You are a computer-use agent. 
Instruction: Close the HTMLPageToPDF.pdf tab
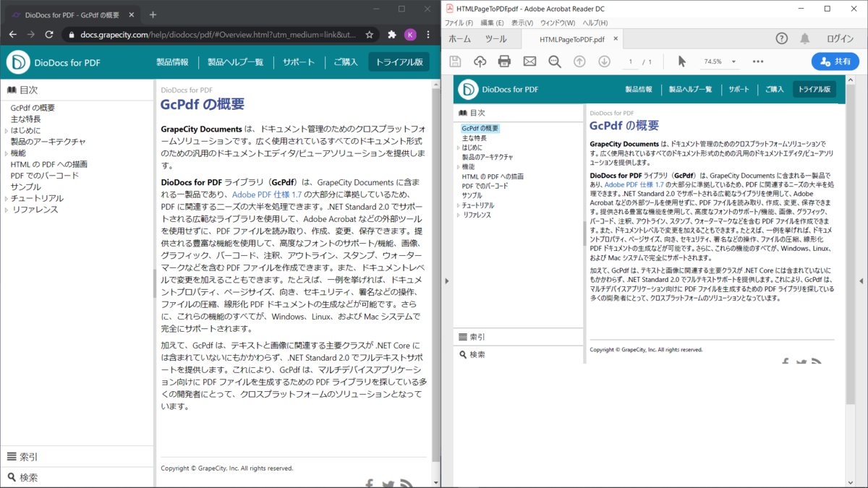click(x=617, y=39)
